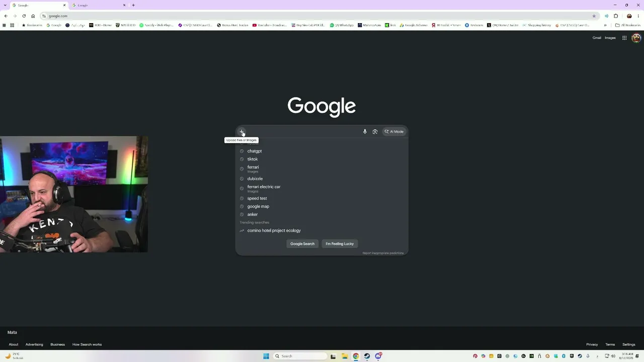Select the first Google tab
This screenshot has height=362, width=644.
(x=39, y=5)
